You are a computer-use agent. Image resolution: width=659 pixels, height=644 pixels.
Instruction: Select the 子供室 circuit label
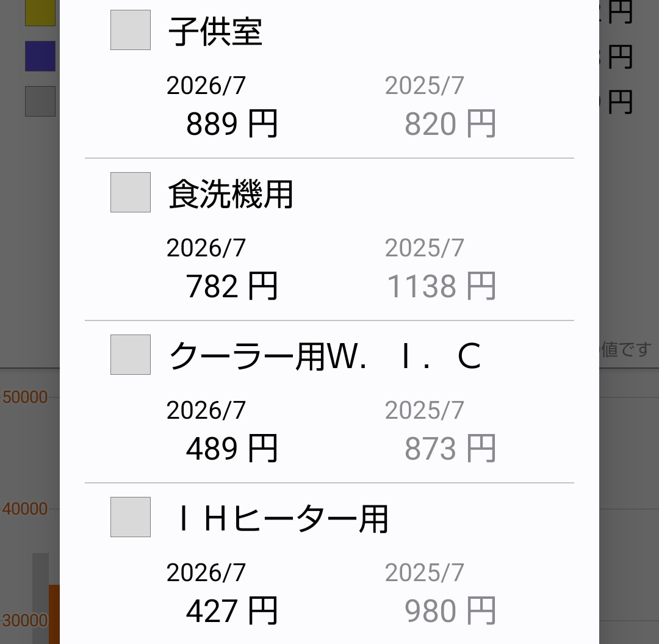tap(215, 32)
